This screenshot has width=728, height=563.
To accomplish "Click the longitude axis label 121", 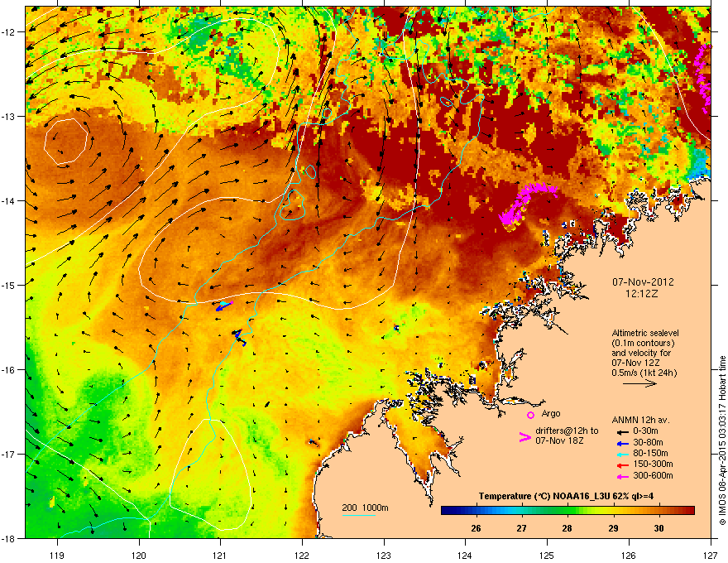I will pos(220,555).
